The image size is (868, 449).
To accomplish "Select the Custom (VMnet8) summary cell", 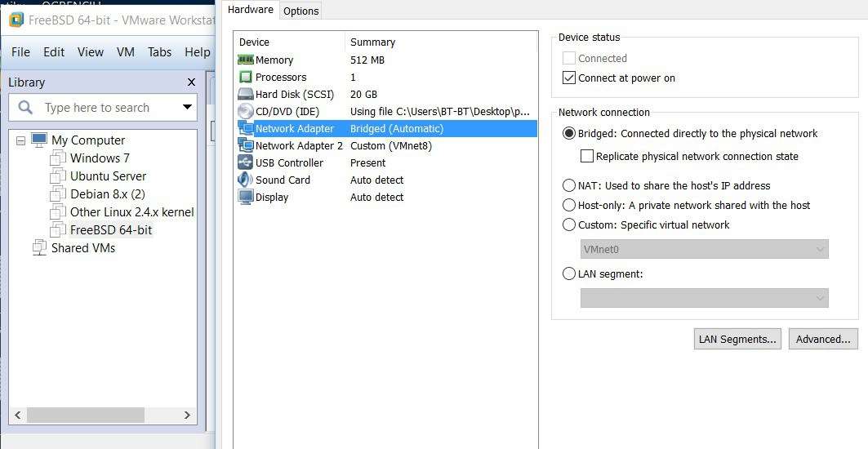I will (391, 145).
